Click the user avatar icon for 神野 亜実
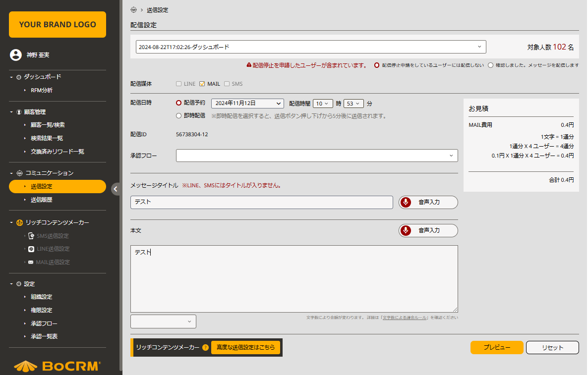 tap(15, 55)
